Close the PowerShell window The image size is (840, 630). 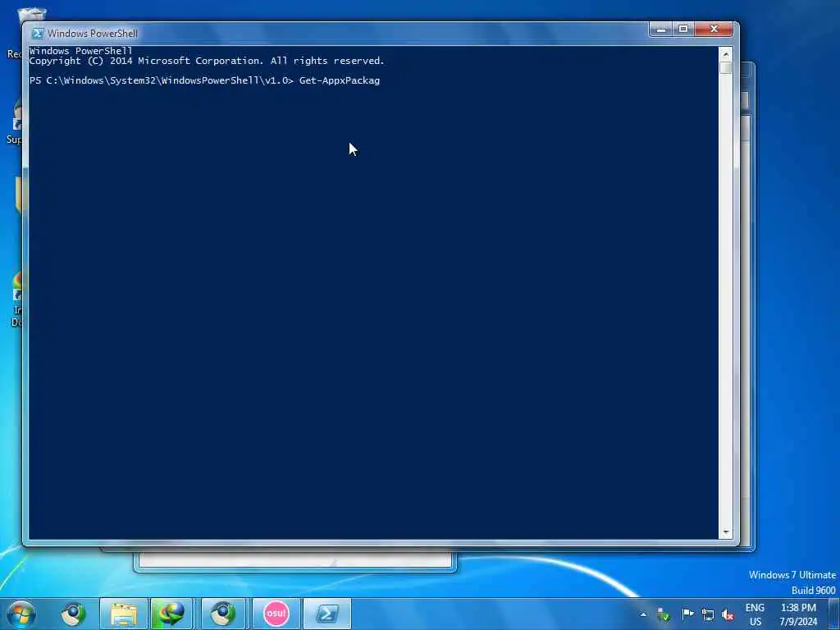point(714,29)
